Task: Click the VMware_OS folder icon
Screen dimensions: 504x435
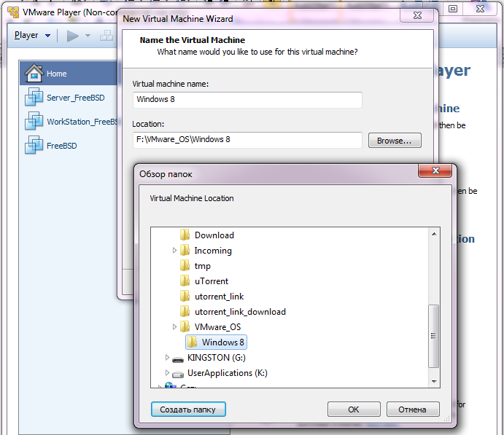Action: coord(185,327)
